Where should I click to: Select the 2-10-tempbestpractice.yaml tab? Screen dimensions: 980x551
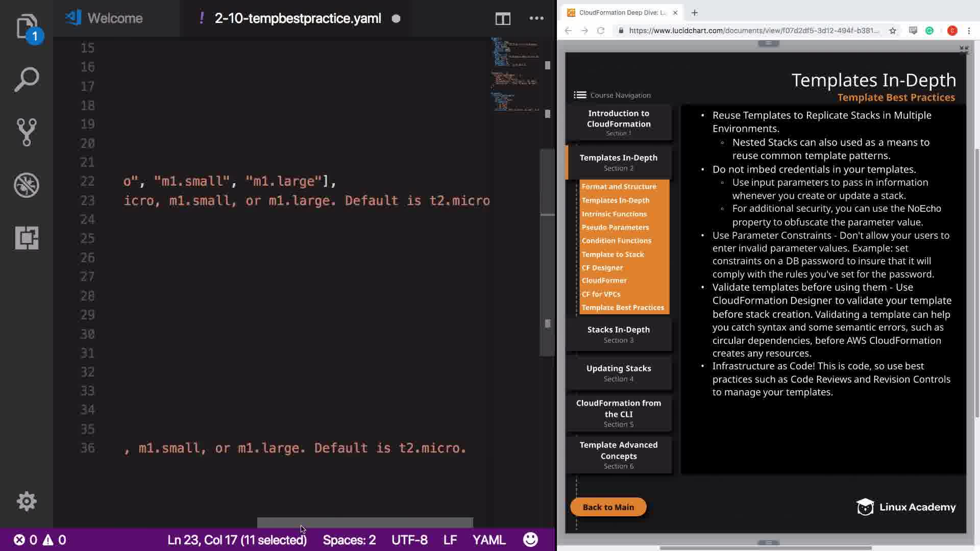click(297, 18)
